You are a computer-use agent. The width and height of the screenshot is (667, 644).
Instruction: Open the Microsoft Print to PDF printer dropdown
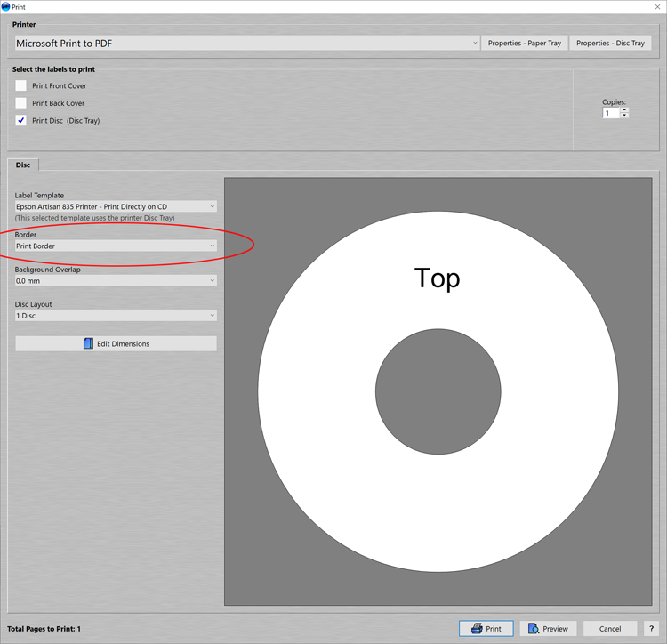246,43
